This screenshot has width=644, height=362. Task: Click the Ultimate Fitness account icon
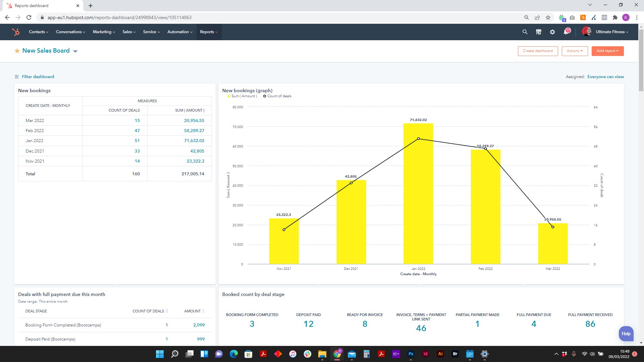(587, 32)
